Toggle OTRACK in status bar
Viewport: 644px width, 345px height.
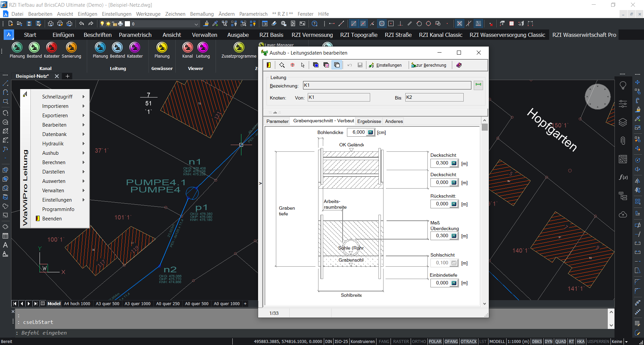tap(469, 342)
